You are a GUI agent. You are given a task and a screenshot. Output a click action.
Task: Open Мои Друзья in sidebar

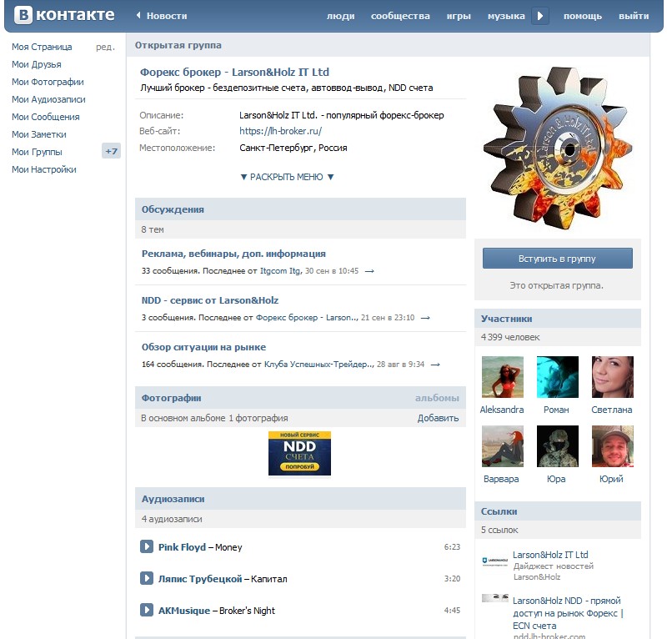(x=37, y=64)
